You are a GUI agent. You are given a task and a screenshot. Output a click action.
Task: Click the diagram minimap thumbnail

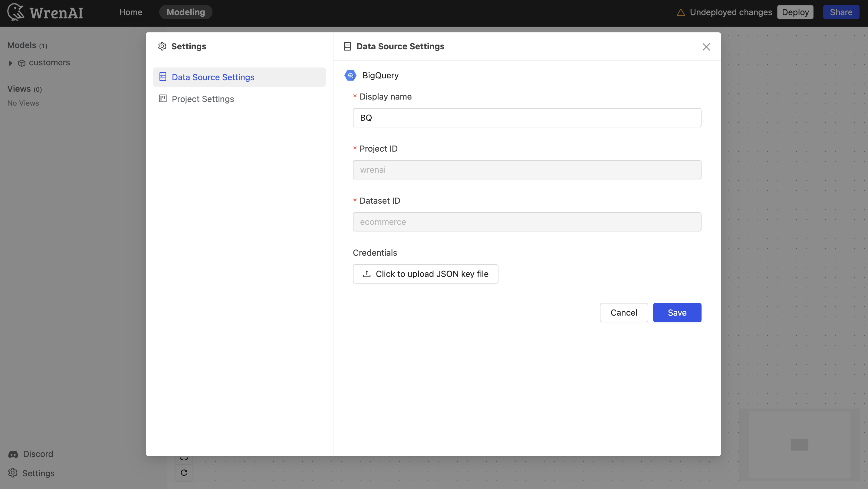coord(799,445)
